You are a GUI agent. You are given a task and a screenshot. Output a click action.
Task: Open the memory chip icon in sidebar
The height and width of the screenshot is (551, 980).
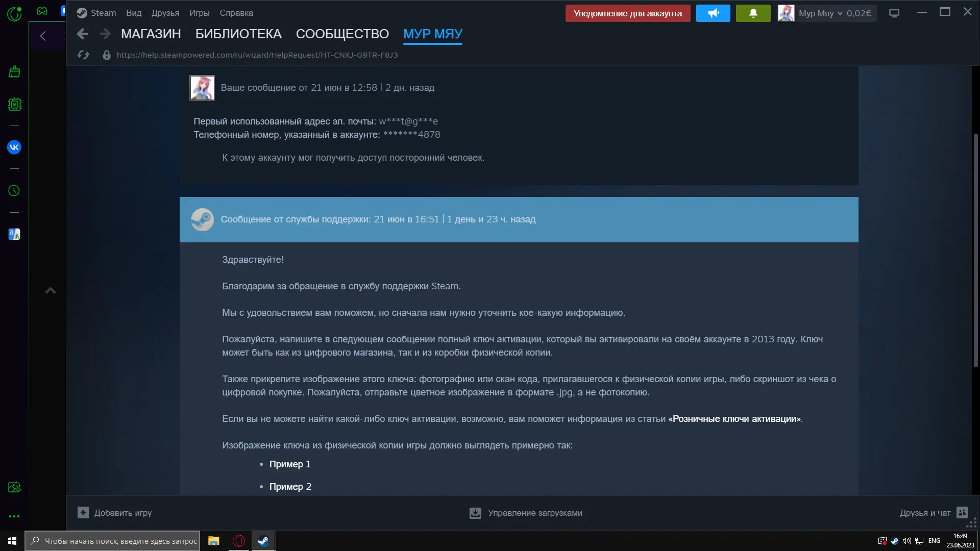tap(14, 105)
